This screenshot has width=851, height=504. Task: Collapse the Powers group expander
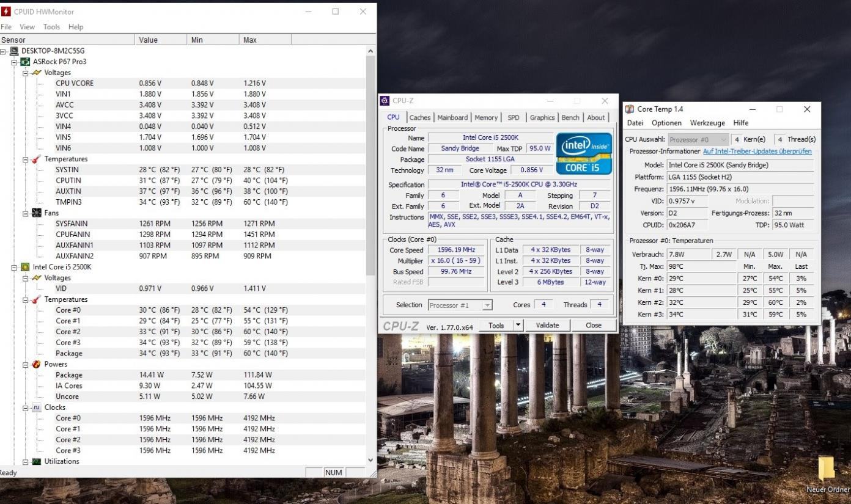(26, 364)
